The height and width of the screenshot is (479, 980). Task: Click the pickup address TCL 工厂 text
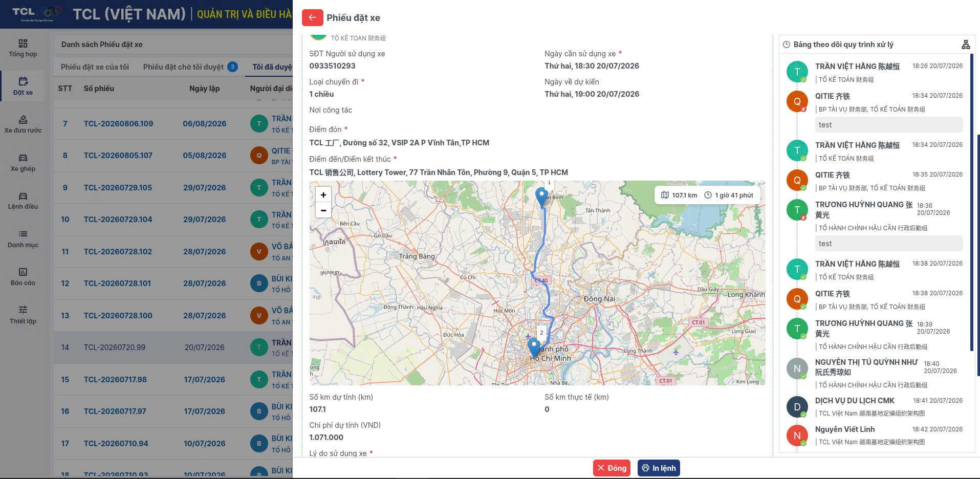(399, 143)
